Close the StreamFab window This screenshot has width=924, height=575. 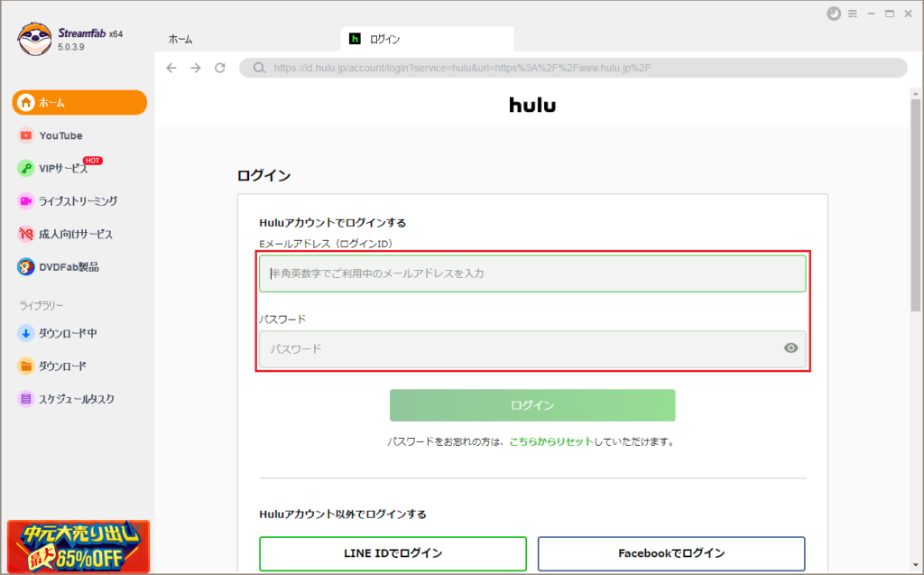coord(908,14)
